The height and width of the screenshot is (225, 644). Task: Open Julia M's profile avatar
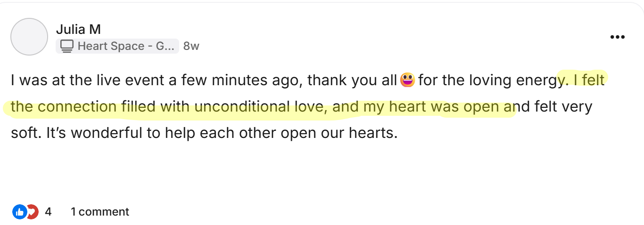[x=29, y=37]
